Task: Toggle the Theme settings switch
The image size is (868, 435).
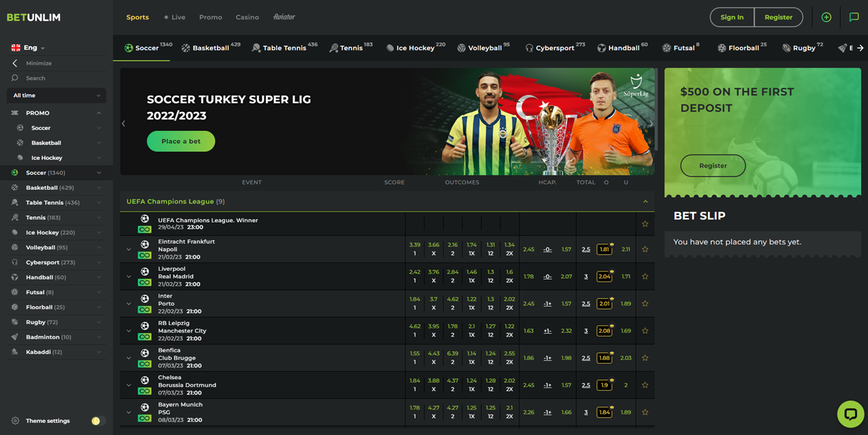Action: tap(98, 421)
